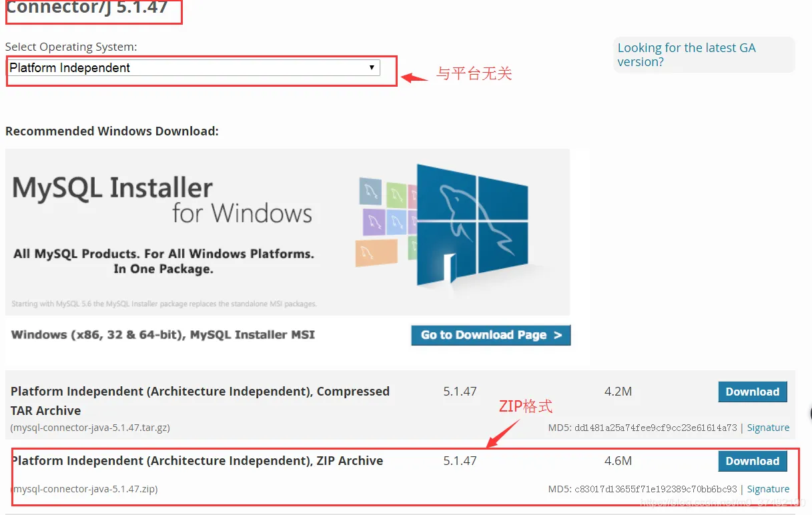Click the 4.2M size value
The height and width of the screenshot is (515, 812).
click(618, 392)
